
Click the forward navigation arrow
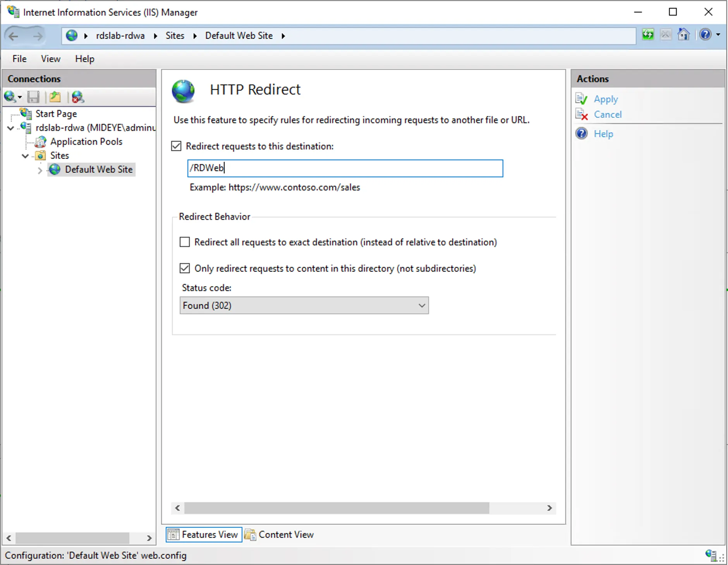[38, 36]
